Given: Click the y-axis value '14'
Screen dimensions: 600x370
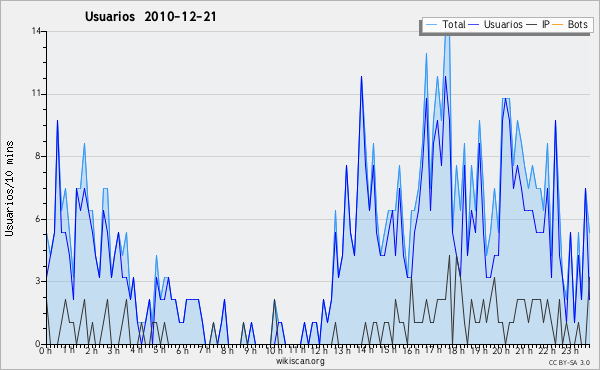Looking at the screenshot, I should [36, 31].
